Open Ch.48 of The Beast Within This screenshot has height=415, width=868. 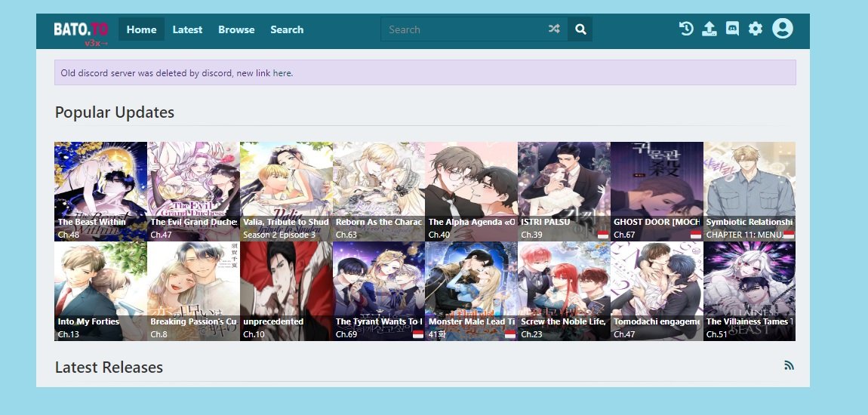point(69,235)
